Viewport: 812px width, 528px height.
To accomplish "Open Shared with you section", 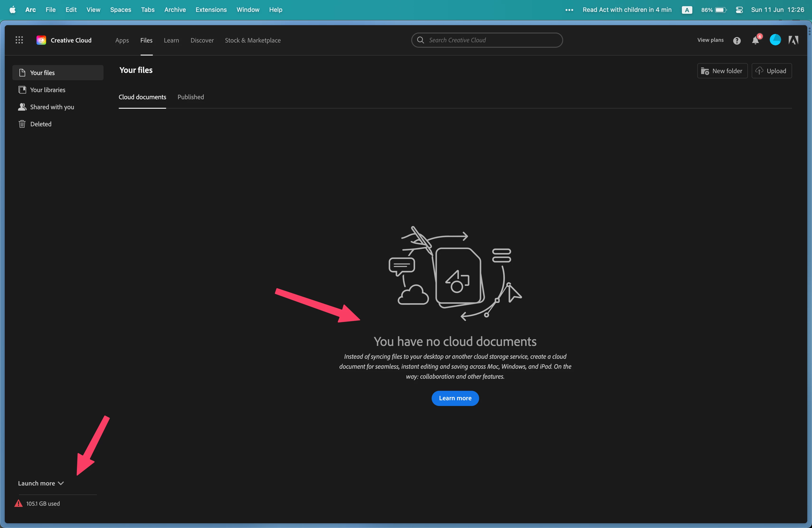I will click(52, 107).
